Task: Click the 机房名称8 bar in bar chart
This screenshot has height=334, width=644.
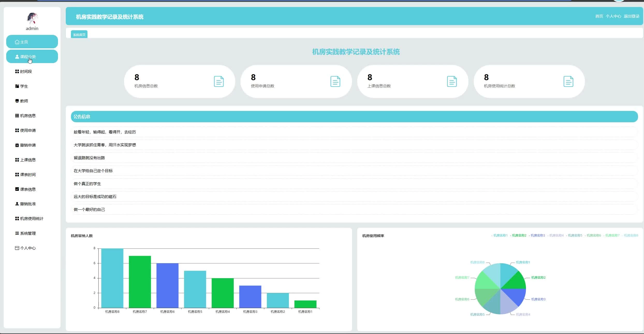Action: coord(112,278)
